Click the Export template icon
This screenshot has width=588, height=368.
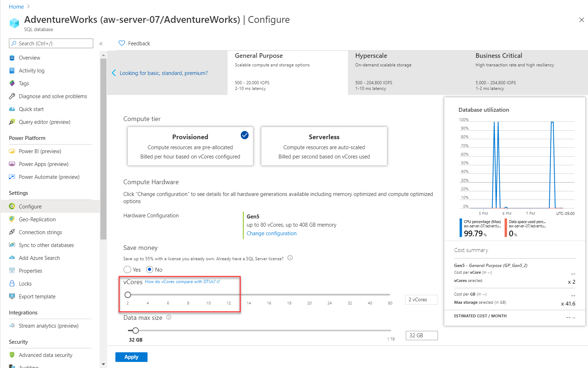[12, 296]
